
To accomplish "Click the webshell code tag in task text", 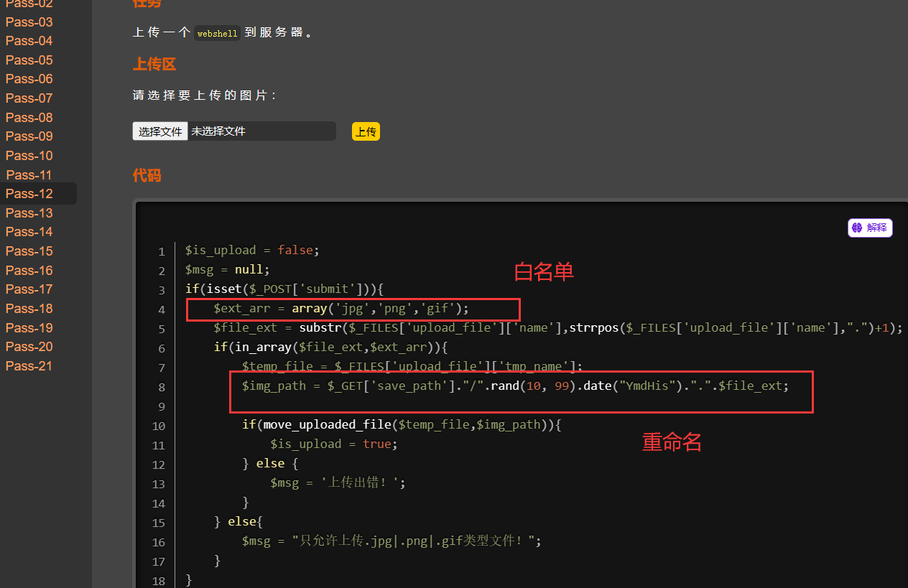I will click(217, 33).
